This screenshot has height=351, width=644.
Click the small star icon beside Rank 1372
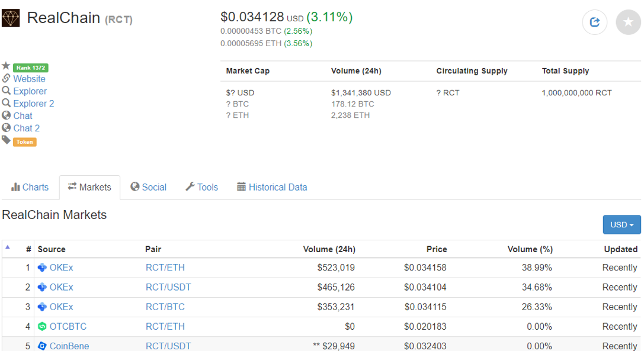[6, 66]
